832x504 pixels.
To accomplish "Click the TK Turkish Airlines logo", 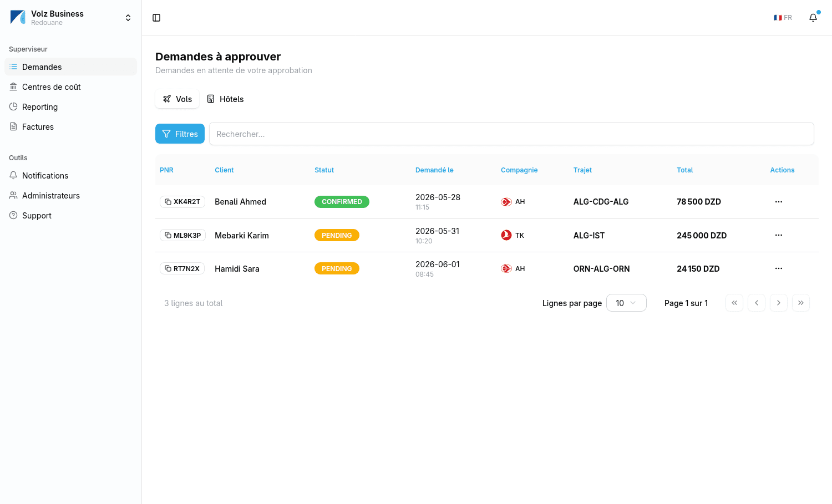I will tap(506, 235).
